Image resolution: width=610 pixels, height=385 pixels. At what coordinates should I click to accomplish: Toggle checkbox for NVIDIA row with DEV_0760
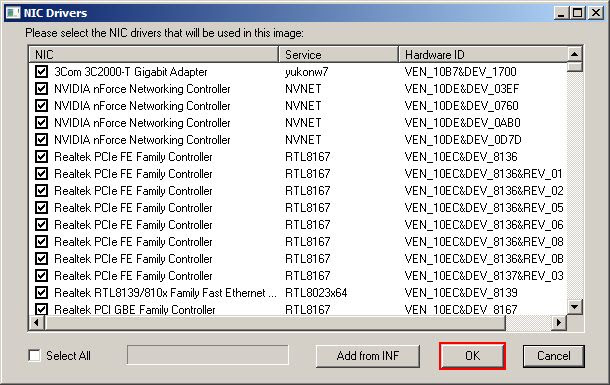[41, 106]
